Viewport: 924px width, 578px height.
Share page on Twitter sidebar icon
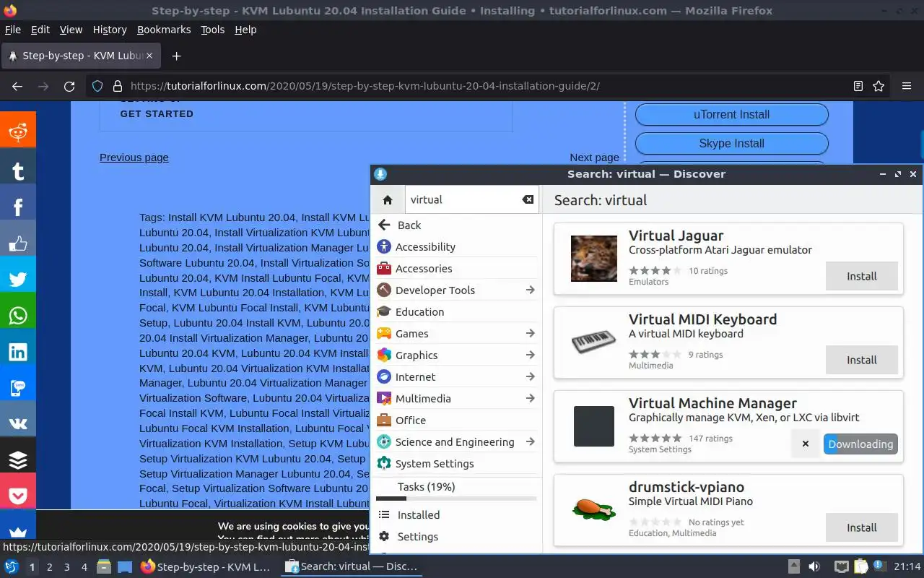tap(18, 279)
